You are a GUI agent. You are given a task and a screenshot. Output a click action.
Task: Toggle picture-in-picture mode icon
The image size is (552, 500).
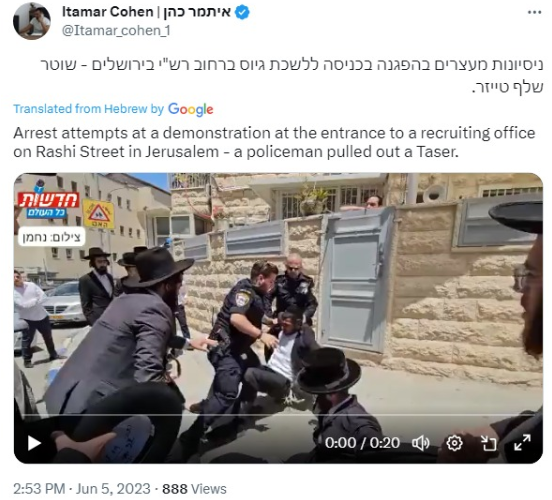click(488, 443)
